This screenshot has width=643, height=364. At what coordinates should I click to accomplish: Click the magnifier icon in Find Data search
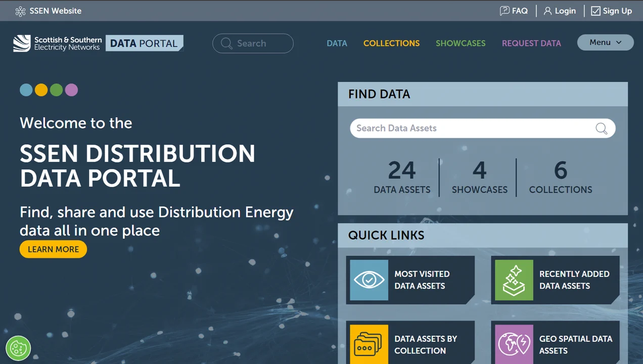point(601,128)
